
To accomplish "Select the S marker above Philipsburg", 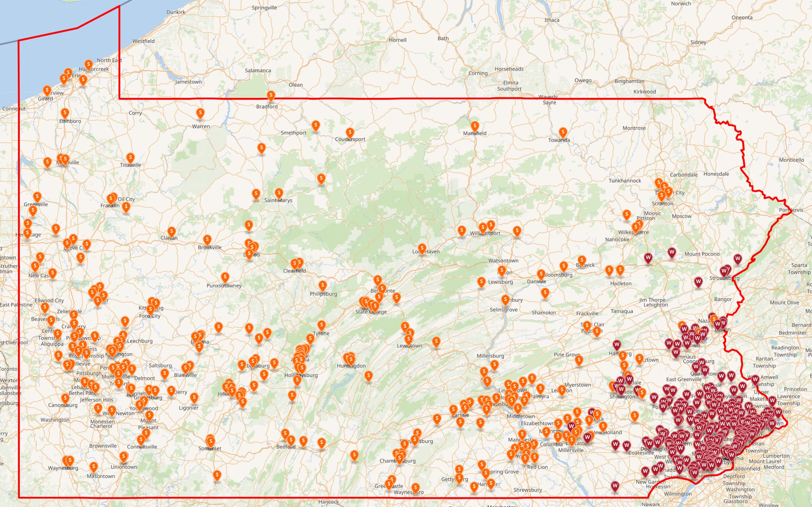I will click(x=322, y=286).
